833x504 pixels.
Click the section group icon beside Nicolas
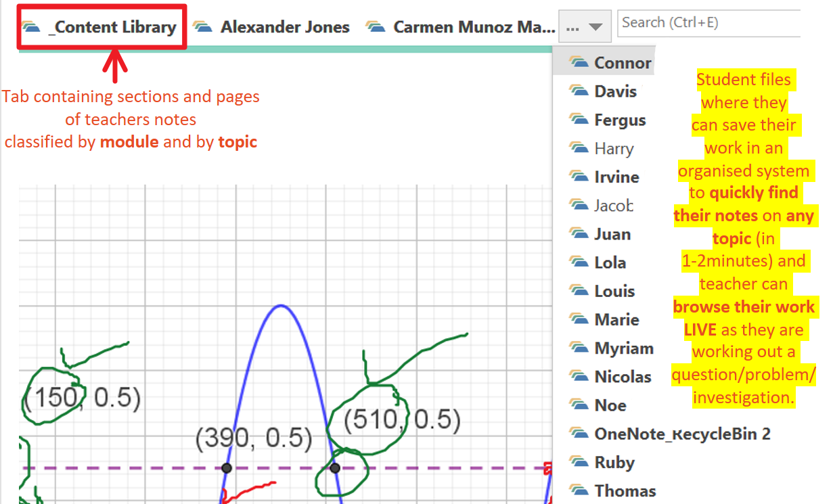tap(579, 377)
